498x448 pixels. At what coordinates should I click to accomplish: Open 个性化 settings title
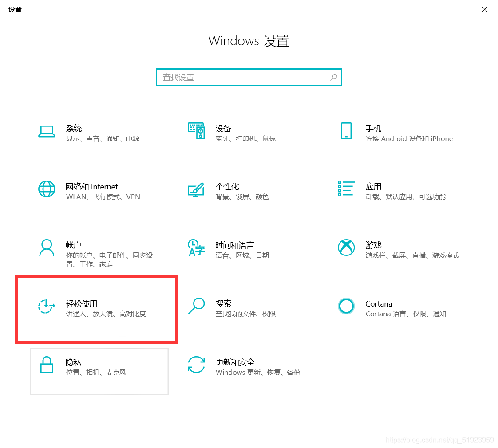[227, 187]
